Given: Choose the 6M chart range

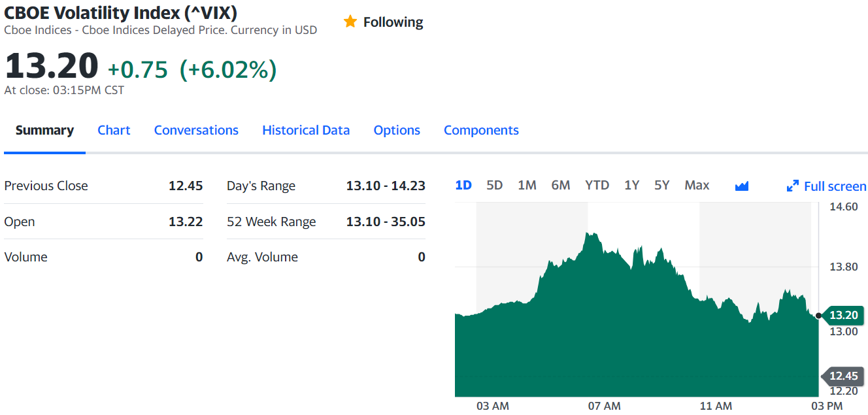Looking at the screenshot, I should 561,185.
